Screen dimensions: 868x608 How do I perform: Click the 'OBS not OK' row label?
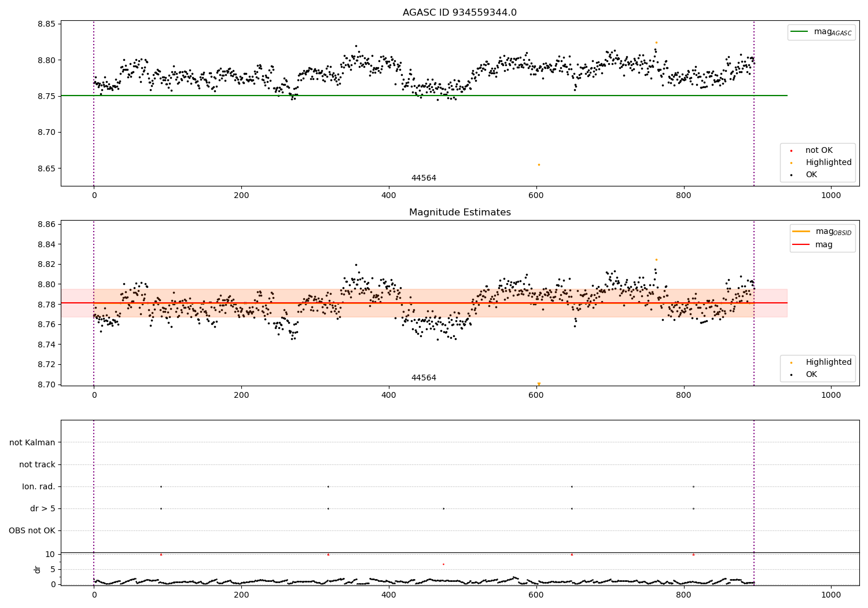(x=32, y=530)
